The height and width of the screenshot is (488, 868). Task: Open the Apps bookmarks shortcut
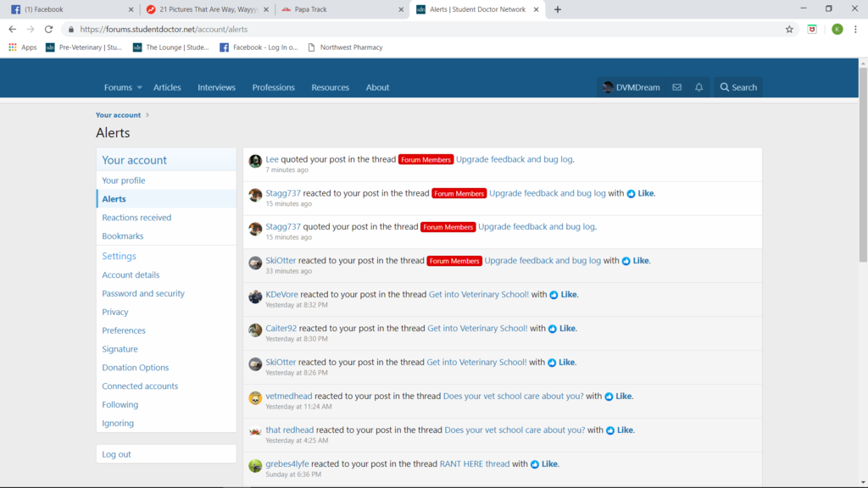[x=23, y=47]
